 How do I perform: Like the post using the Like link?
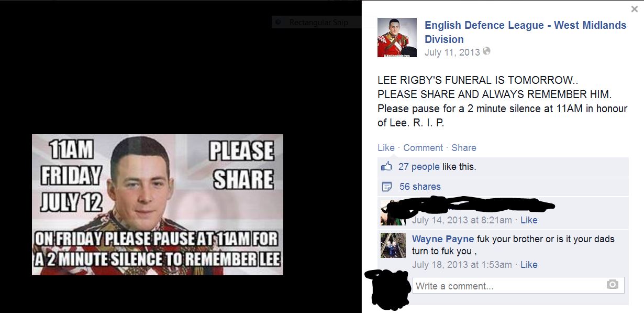tap(386, 148)
